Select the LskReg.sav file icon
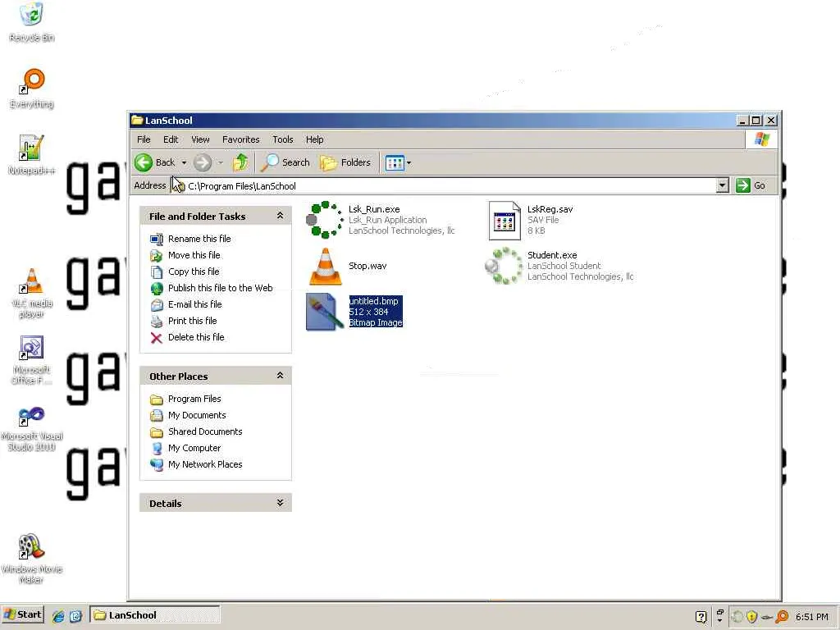Viewport: 840px width, 630px height. pyautogui.click(x=504, y=220)
